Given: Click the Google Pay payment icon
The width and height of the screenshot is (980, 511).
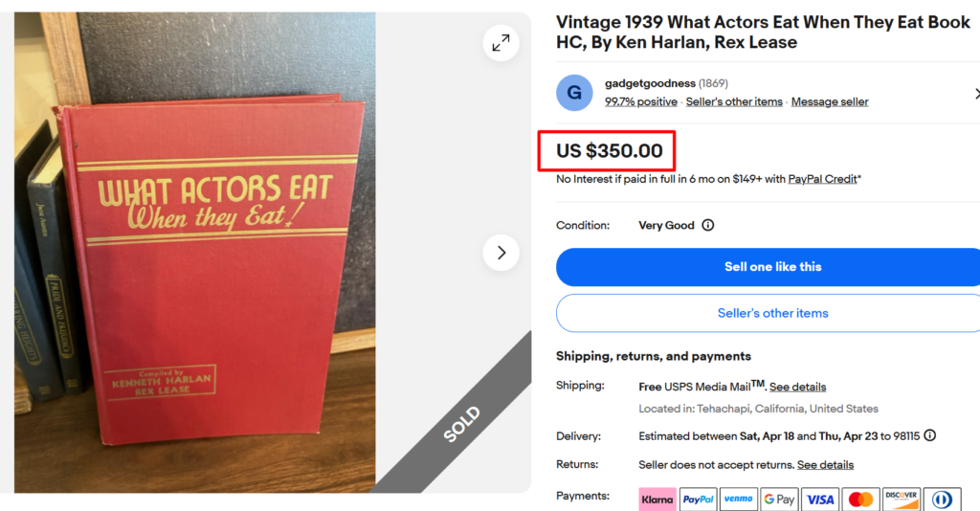Looking at the screenshot, I should click(779, 499).
